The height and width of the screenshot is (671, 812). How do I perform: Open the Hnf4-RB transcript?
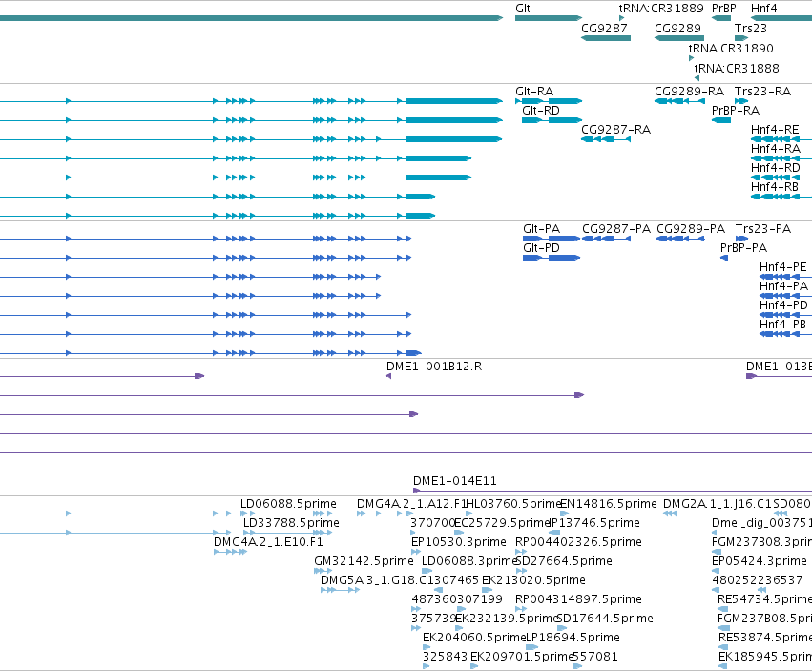pyautogui.click(x=775, y=186)
